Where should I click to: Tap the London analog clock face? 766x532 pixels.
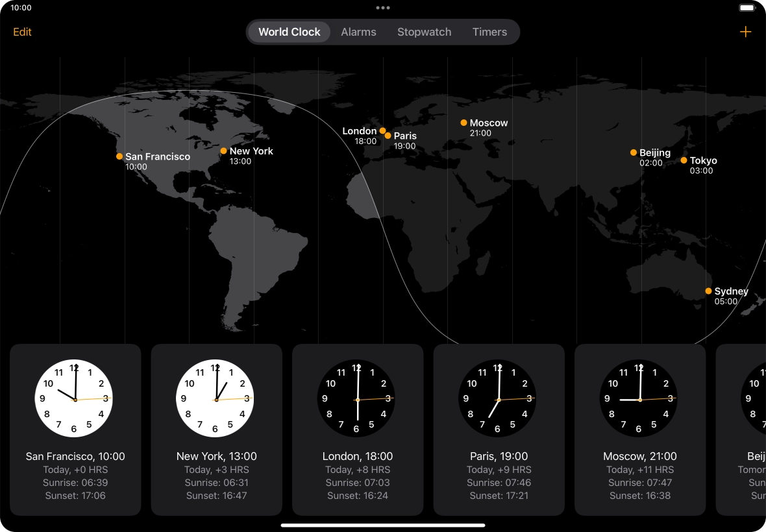point(356,398)
